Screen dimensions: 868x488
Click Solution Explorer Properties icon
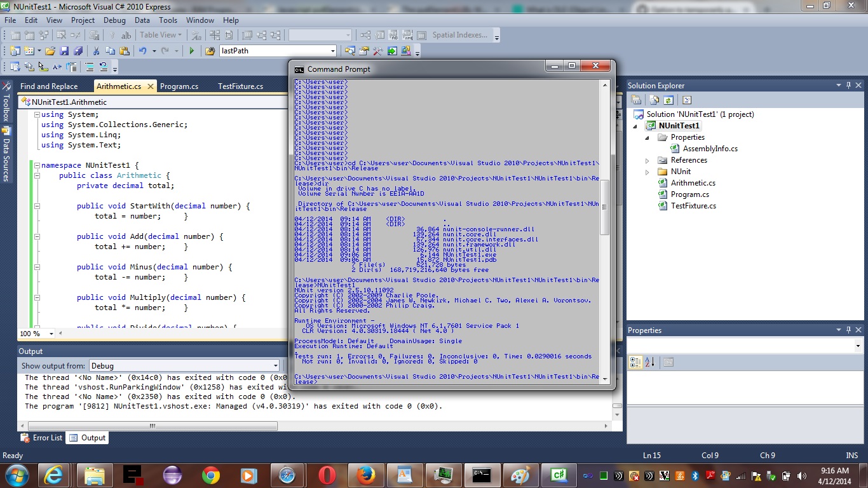pyautogui.click(x=636, y=100)
